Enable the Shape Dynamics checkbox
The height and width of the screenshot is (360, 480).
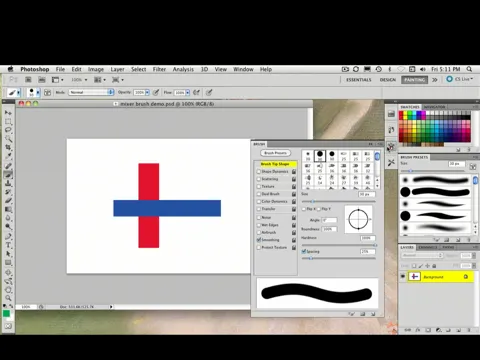pos(259,171)
